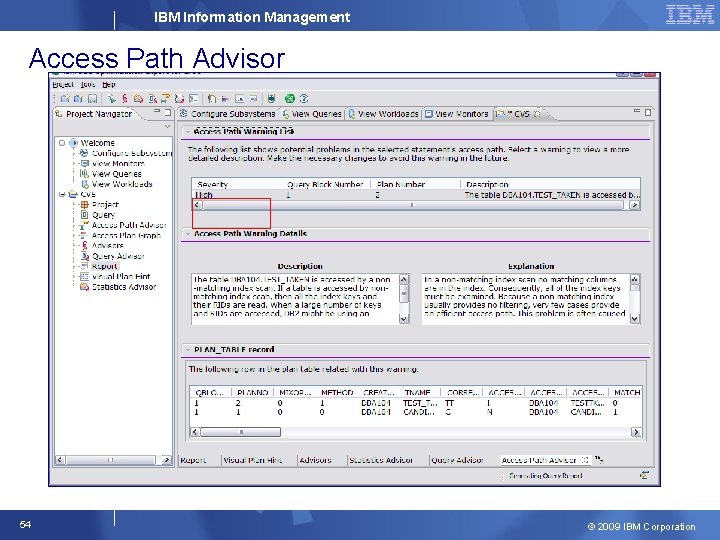Screen dimensions: 720x540
Task: Open Visual Plan Hint in the navigator tree
Action: point(121,276)
